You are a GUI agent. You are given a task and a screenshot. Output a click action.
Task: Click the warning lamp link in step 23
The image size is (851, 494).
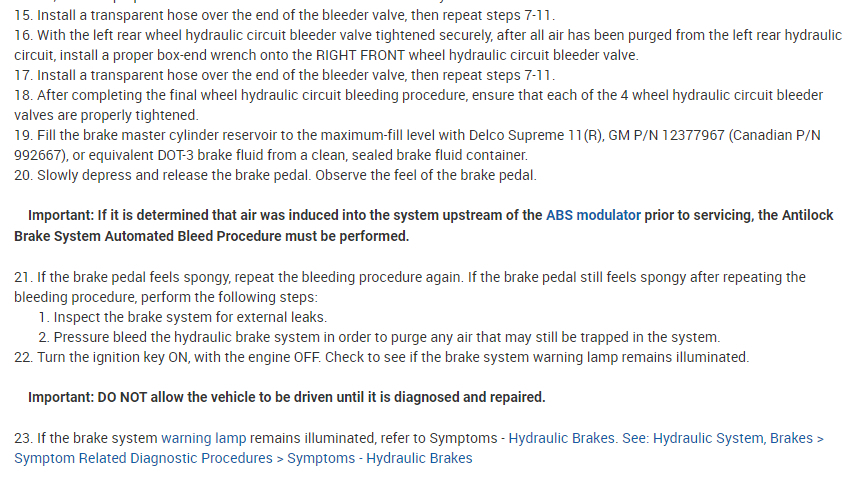click(x=203, y=438)
